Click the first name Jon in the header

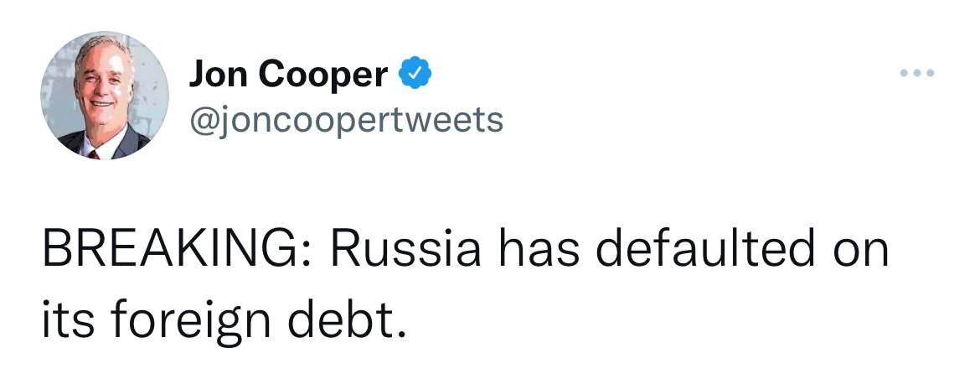click(218, 76)
